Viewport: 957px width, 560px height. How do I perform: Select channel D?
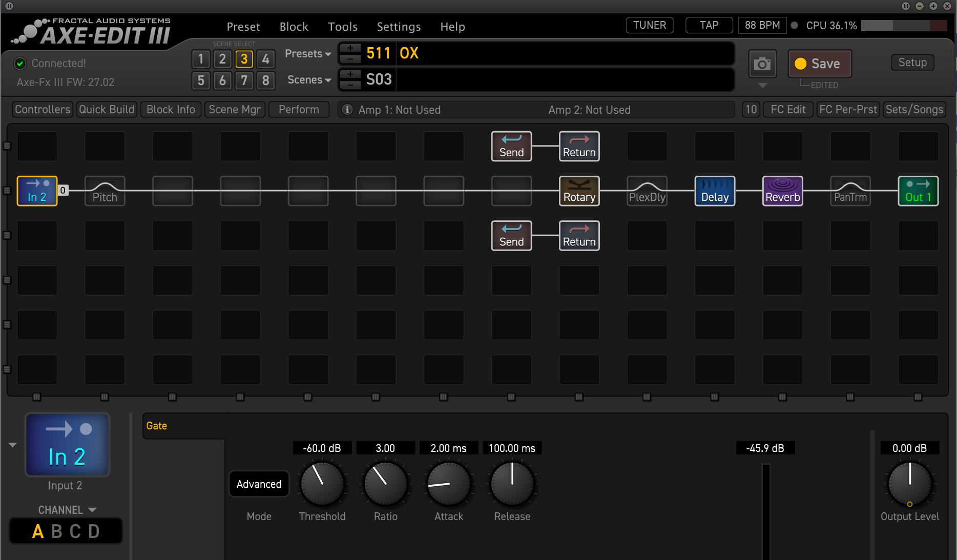(x=94, y=531)
